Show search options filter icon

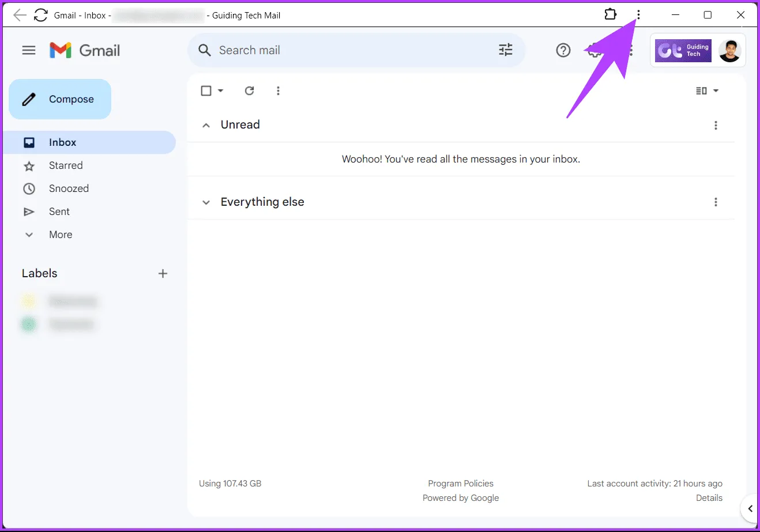[505, 50]
